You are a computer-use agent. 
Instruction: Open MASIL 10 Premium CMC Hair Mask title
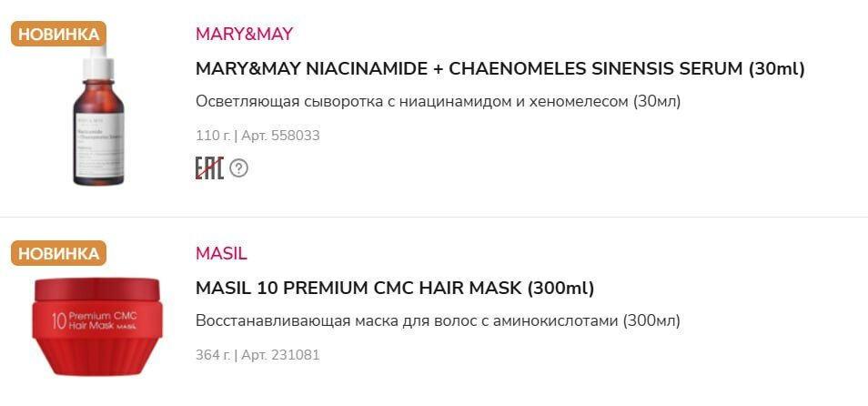click(x=395, y=288)
